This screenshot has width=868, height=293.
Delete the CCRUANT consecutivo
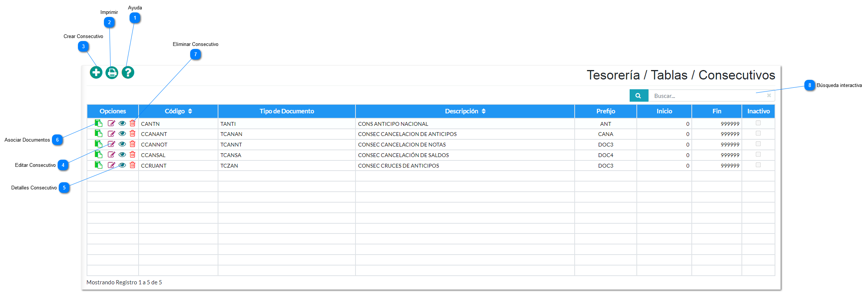[x=133, y=165]
